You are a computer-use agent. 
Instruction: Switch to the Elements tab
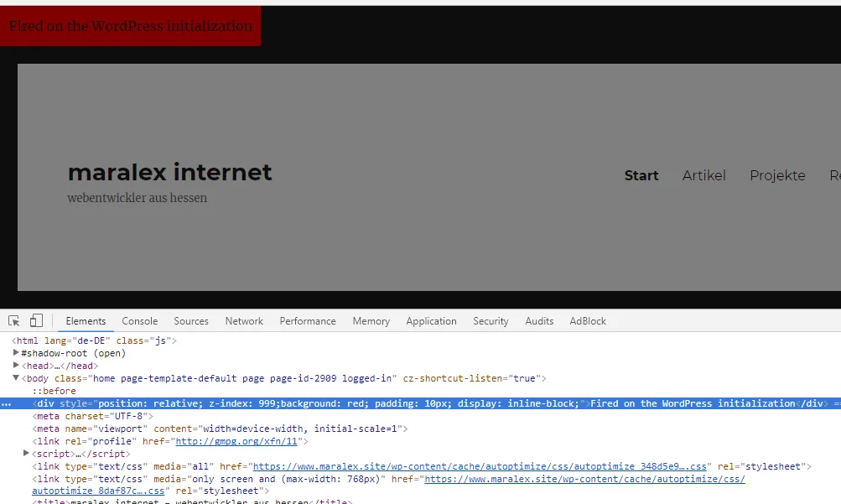click(x=86, y=320)
